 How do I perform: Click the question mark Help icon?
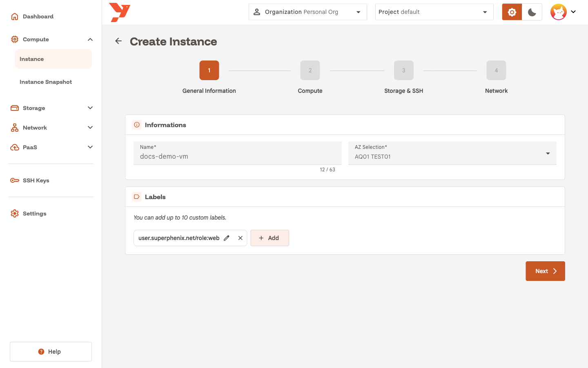(x=41, y=352)
